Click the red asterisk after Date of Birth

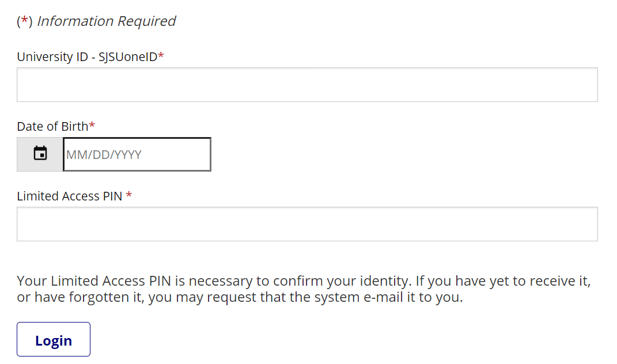(92, 126)
